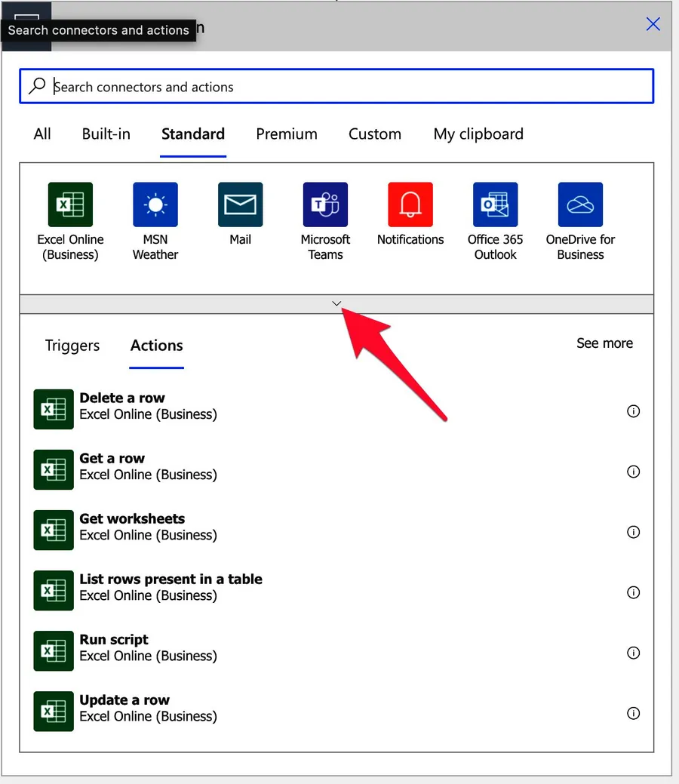Open the Microsoft Teams connector
Viewport: 679px width, 784px height.
325,204
